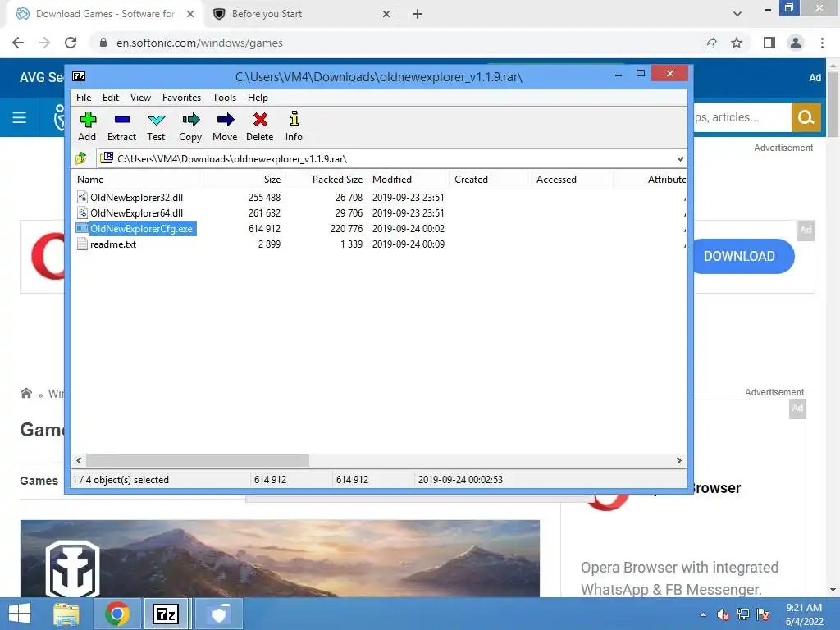Open the Favorites menu
The image size is (840, 630).
click(x=181, y=98)
